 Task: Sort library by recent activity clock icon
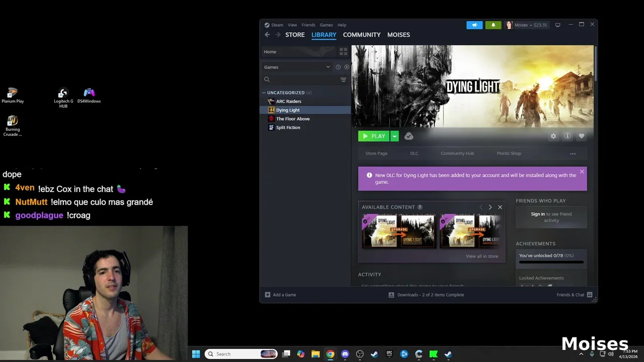pos(338,67)
